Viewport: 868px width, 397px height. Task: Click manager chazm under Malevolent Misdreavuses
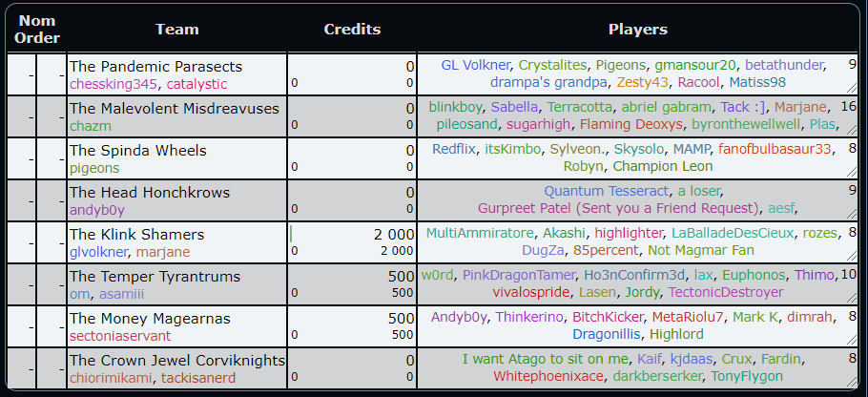point(90,125)
